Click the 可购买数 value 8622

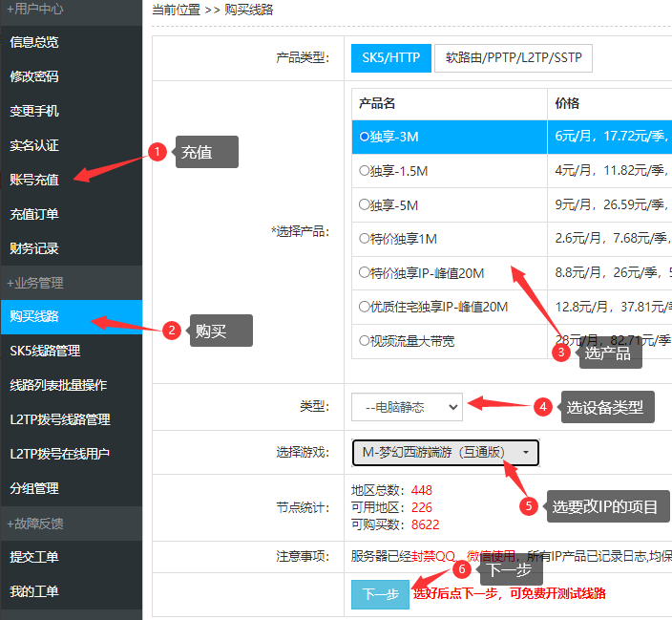pos(425,524)
